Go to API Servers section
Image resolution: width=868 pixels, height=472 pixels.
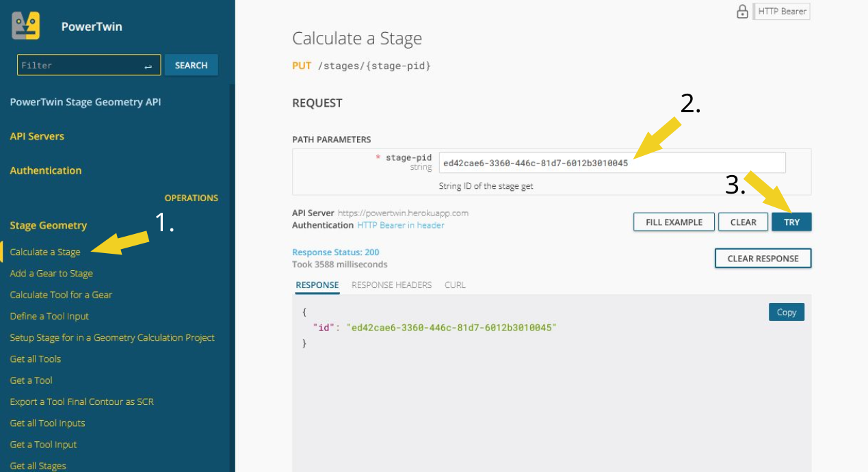(37, 136)
